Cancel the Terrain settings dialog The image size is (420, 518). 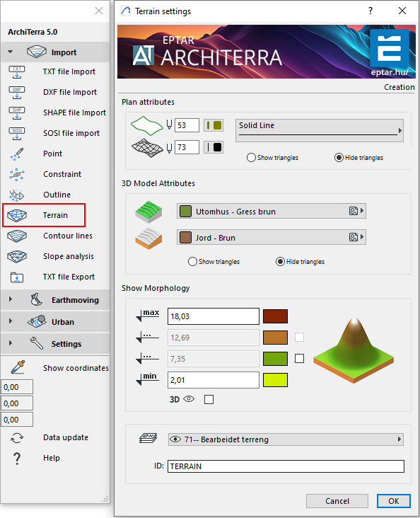click(x=337, y=501)
